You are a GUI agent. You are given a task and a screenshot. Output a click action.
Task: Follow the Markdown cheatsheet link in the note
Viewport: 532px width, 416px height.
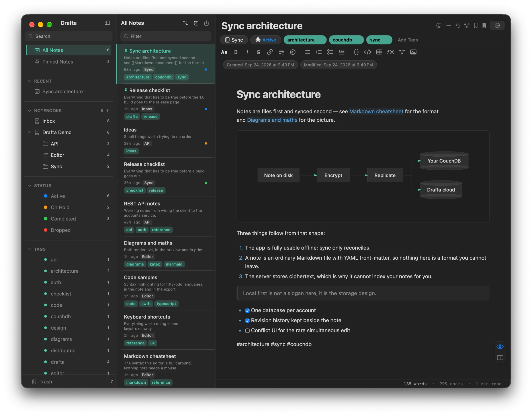[x=376, y=112]
